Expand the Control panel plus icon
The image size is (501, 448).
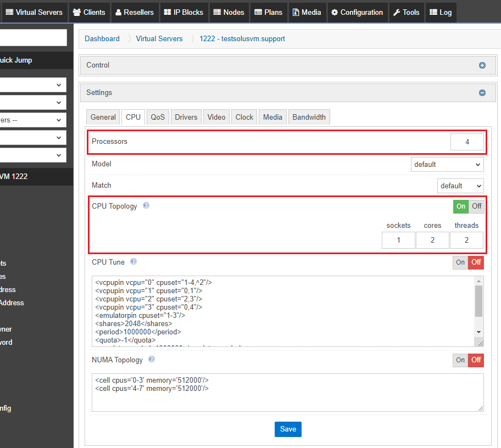tap(482, 65)
